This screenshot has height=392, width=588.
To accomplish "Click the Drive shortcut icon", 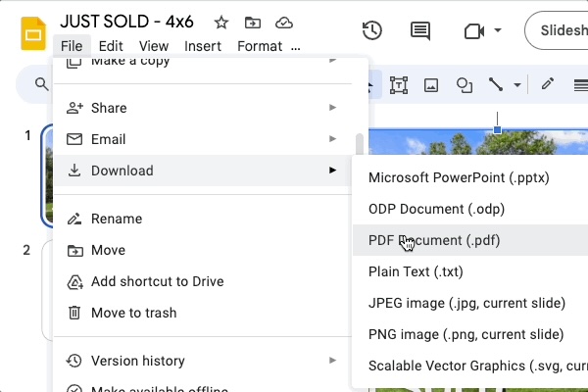I will 75,281.
